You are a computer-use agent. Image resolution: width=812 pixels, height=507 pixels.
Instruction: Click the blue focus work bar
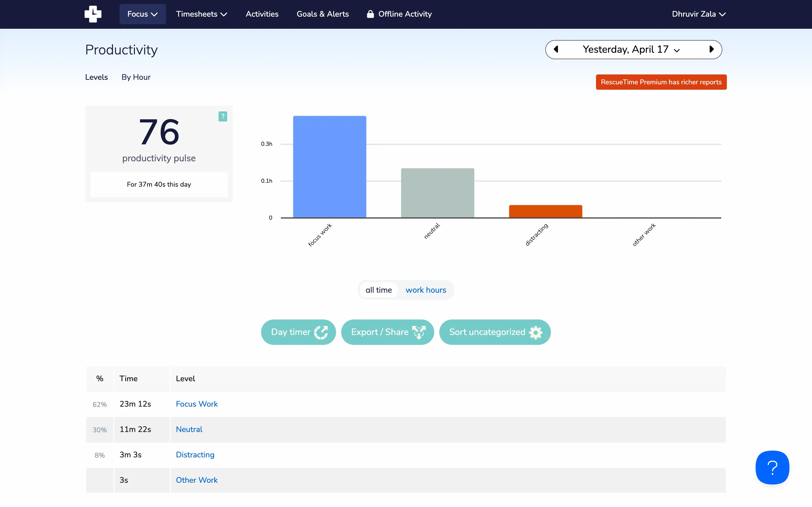330,167
